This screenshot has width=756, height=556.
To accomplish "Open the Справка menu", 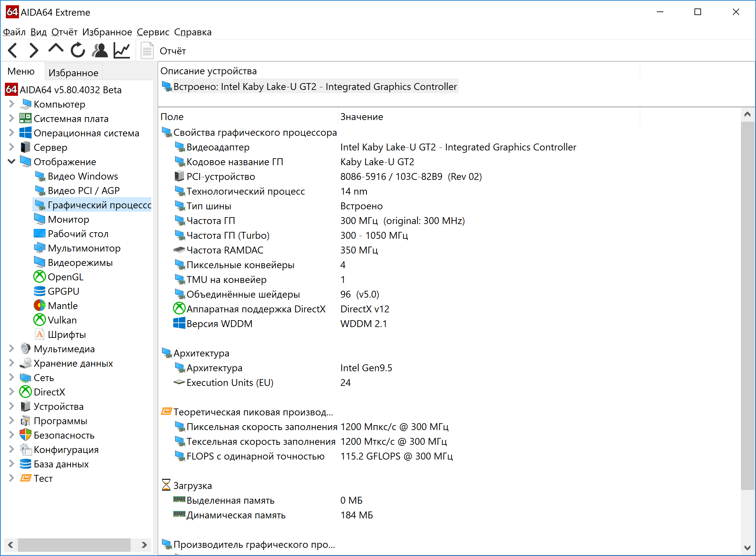I will pos(193,32).
